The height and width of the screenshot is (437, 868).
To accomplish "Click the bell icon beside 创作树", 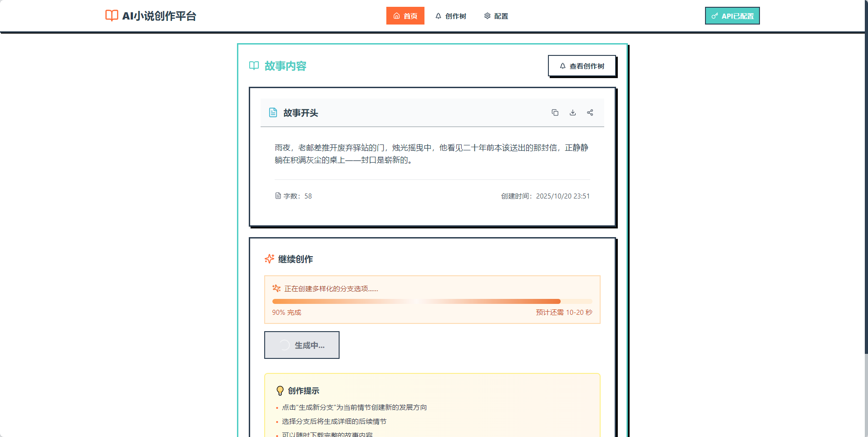I will [438, 15].
